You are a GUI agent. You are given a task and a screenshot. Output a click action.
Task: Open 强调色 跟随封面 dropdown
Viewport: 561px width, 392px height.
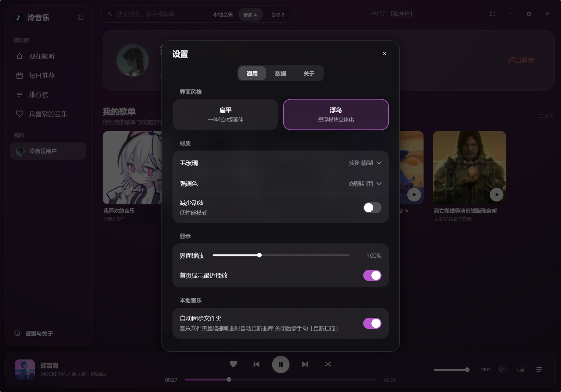(365, 184)
